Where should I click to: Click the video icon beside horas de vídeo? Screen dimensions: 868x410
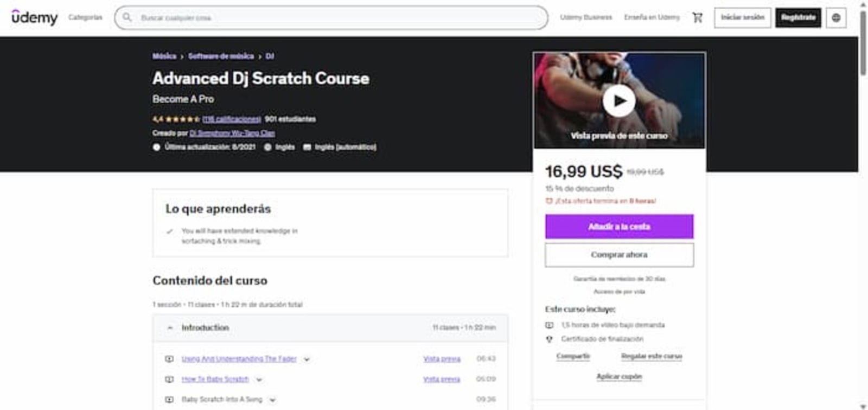click(549, 325)
